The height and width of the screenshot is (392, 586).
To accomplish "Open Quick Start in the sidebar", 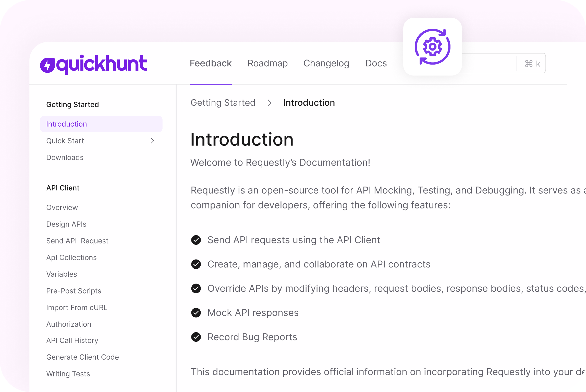I will coord(65,141).
